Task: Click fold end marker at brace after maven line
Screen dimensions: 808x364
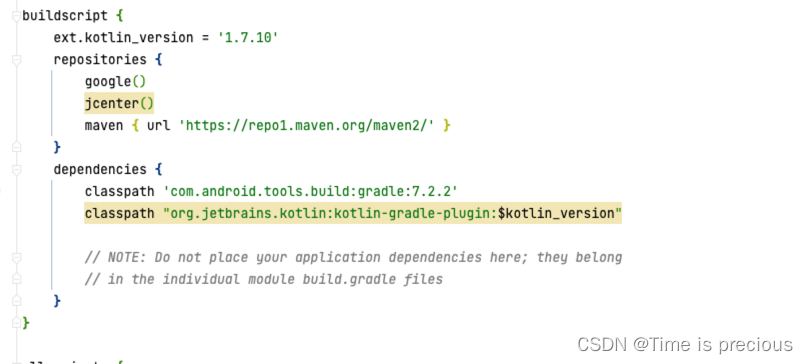Action: point(16,147)
